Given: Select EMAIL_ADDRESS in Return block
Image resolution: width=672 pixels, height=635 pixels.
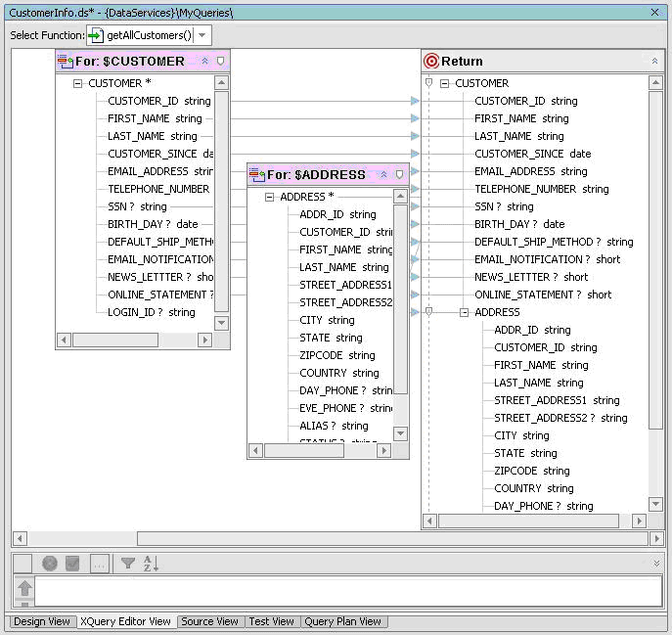Looking at the screenshot, I should click(531, 171).
